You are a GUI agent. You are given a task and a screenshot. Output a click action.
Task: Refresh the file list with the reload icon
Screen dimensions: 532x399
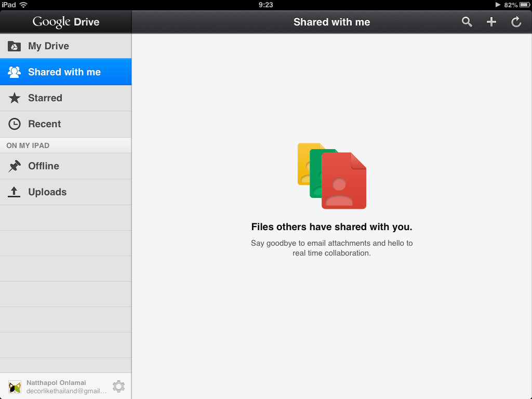[x=516, y=22]
